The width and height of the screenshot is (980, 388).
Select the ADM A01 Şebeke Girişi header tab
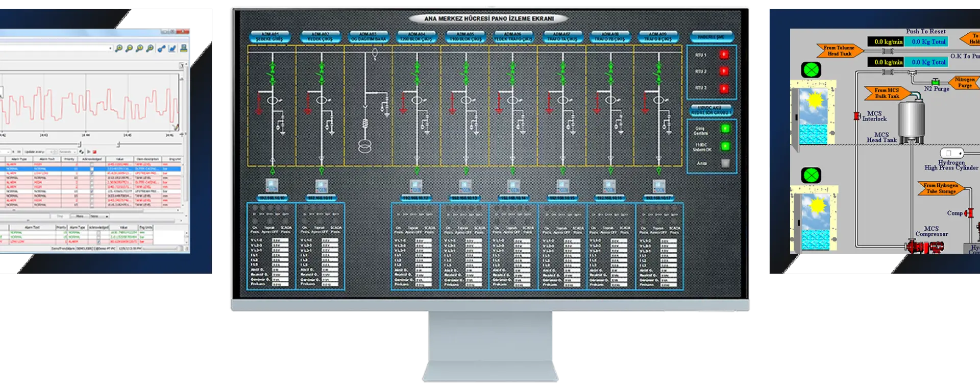point(270,37)
